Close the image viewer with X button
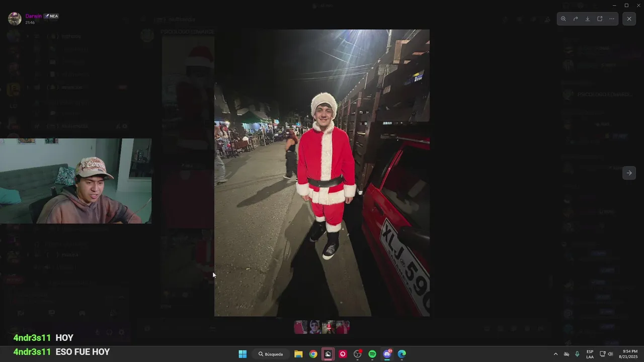The image size is (644, 362). (629, 19)
